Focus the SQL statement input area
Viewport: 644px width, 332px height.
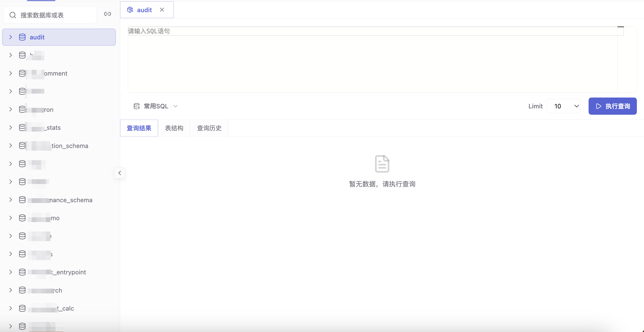click(x=373, y=59)
